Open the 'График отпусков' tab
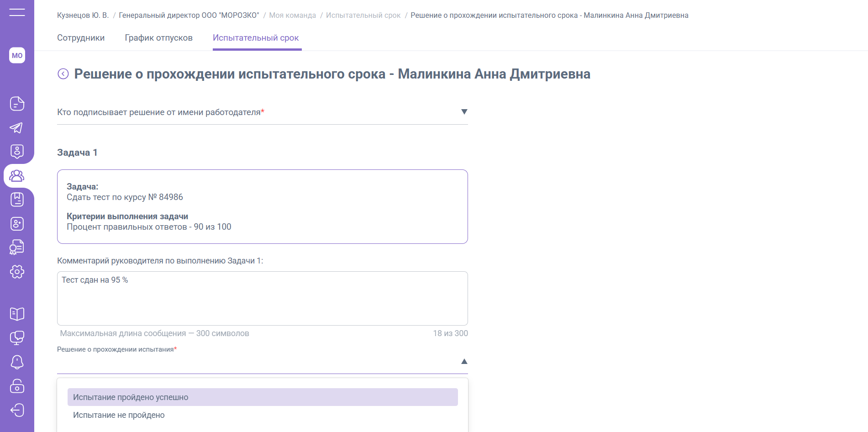This screenshot has height=432, width=868. click(x=158, y=38)
